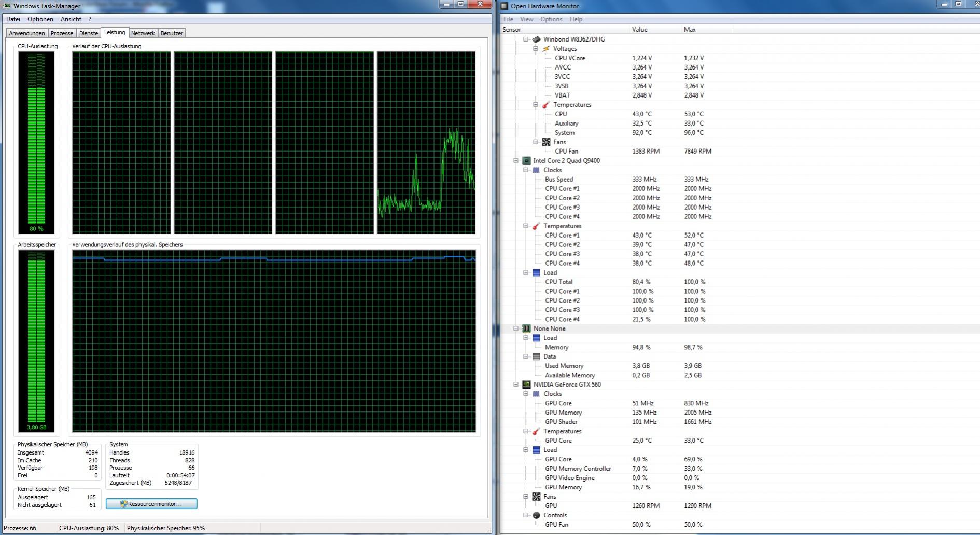
Task: Open the Datei menu in Task-Manager
Action: [13, 19]
